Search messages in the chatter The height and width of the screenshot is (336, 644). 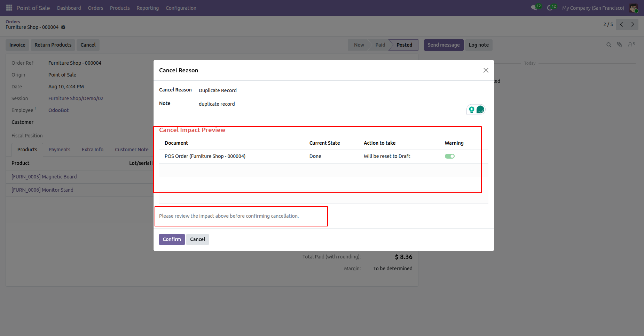point(609,45)
